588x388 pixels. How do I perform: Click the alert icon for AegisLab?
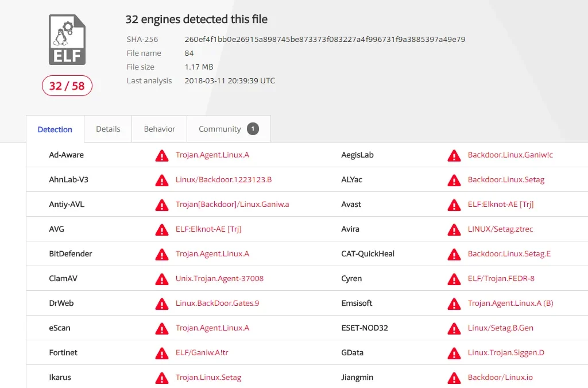pyautogui.click(x=454, y=155)
